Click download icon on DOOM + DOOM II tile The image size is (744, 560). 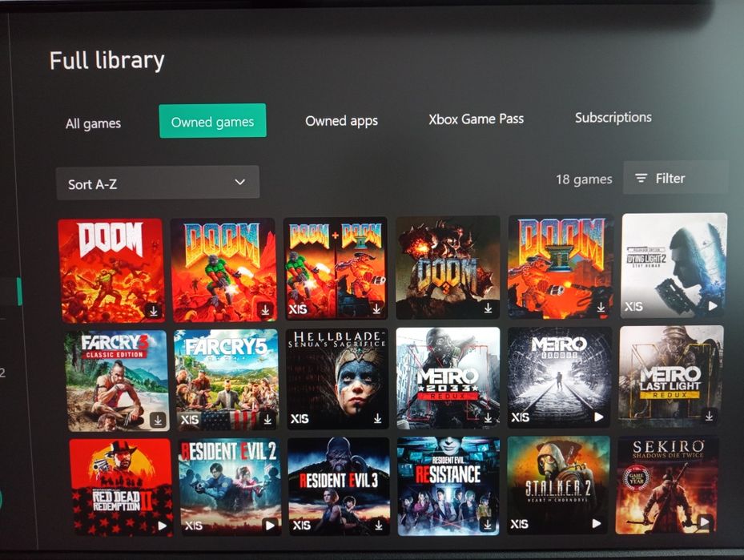tap(376, 308)
